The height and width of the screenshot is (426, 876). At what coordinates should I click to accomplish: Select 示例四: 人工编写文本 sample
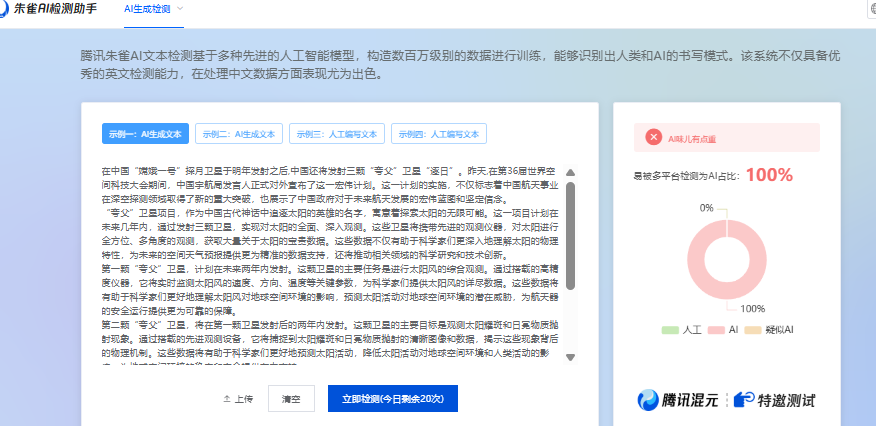(439, 134)
